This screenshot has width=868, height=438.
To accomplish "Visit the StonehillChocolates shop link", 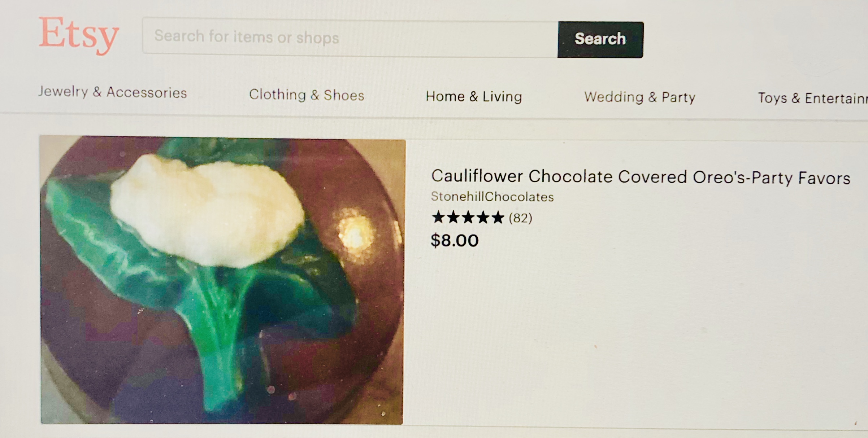I will pyautogui.click(x=492, y=197).
